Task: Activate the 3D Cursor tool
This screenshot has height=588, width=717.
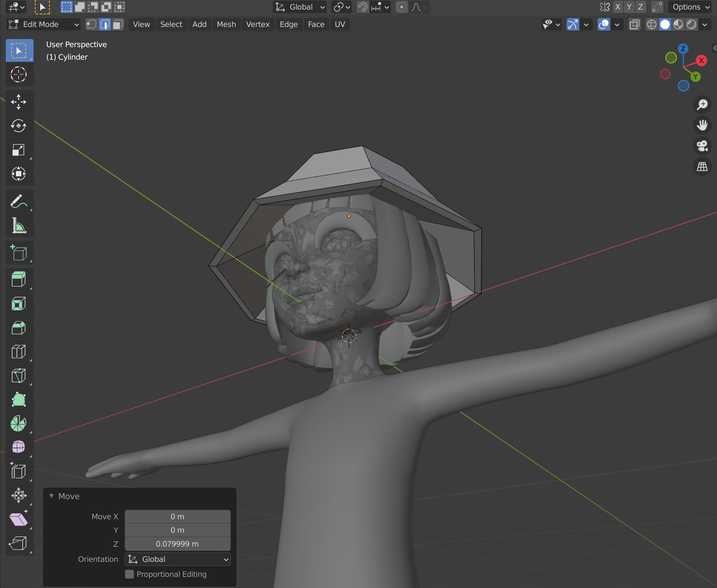Action: (19, 74)
